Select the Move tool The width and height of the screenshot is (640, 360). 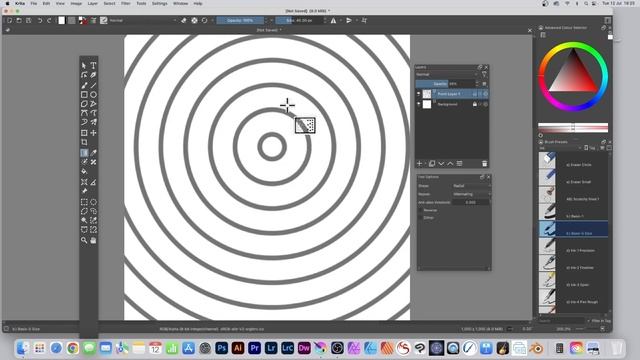93,133
